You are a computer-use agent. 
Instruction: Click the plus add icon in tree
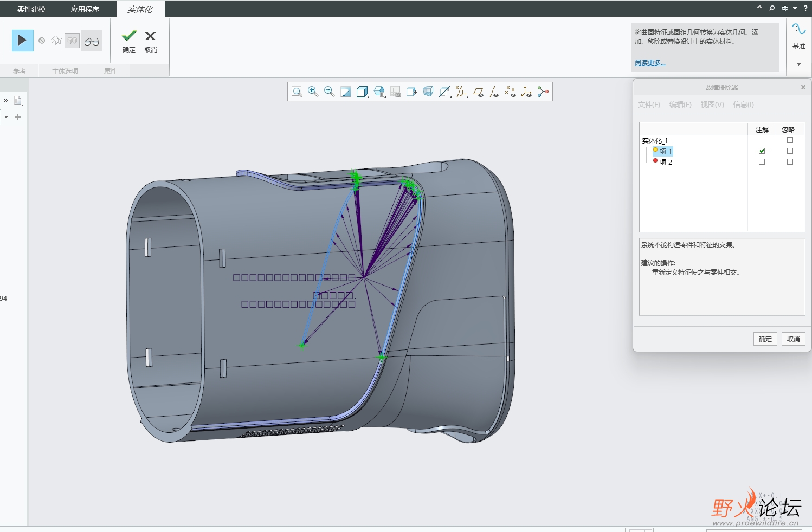click(18, 116)
